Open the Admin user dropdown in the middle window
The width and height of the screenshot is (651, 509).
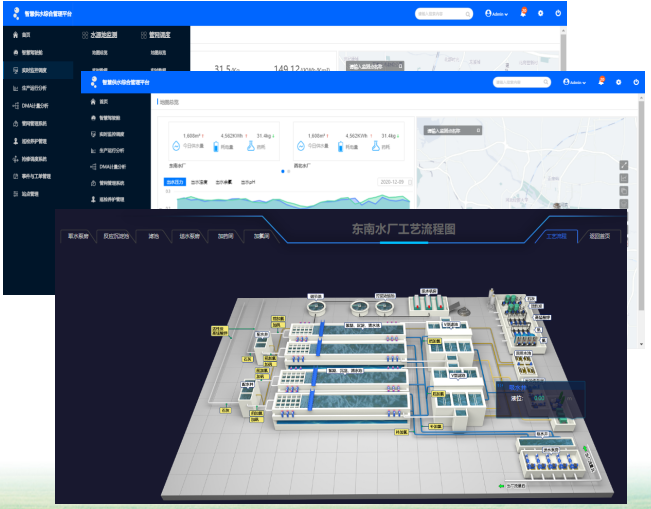(575, 82)
